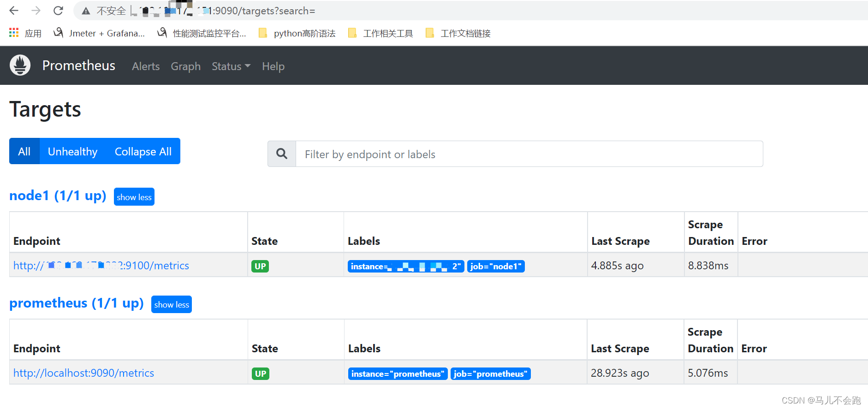
Task: Click the search magnifier icon
Action: point(282,154)
